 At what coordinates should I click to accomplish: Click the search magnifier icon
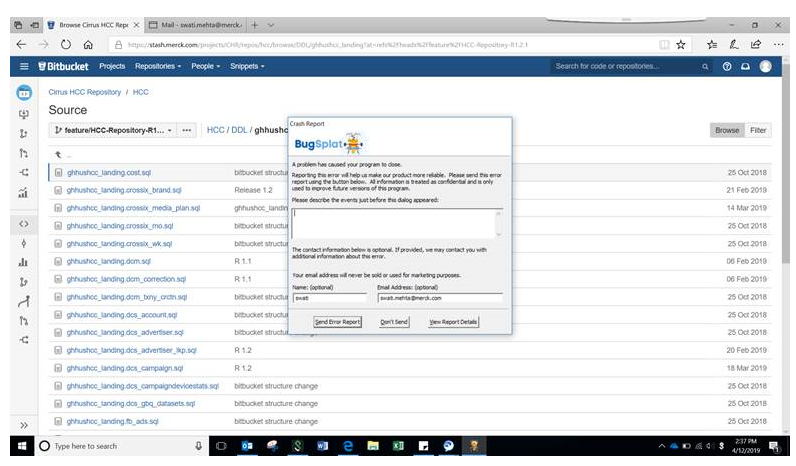(x=705, y=66)
